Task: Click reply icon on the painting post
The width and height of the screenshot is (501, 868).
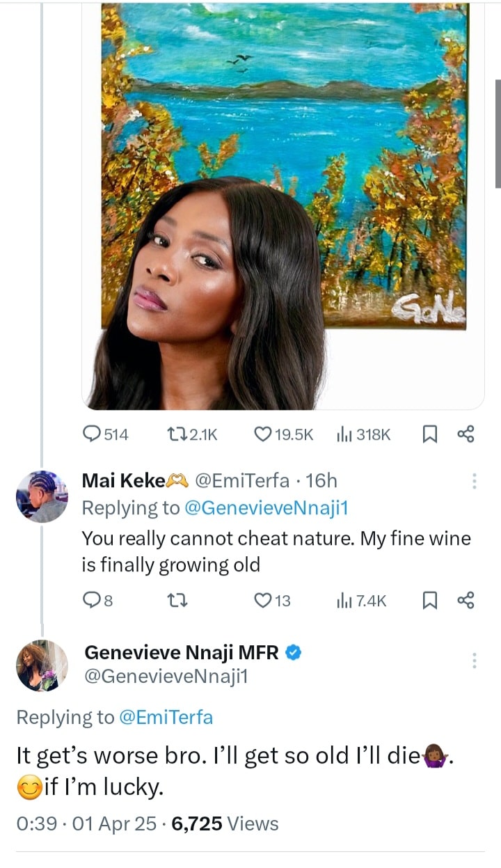Action: (x=93, y=434)
